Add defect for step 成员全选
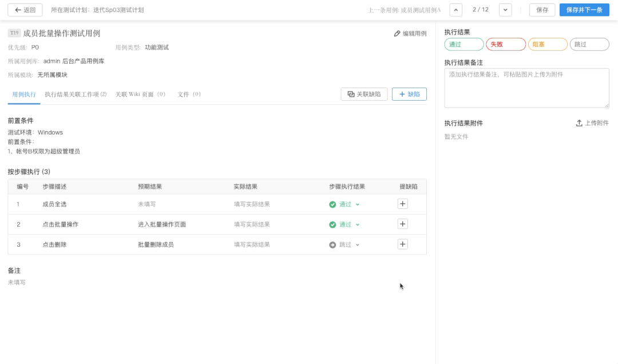The image size is (618, 364). pyautogui.click(x=402, y=204)
